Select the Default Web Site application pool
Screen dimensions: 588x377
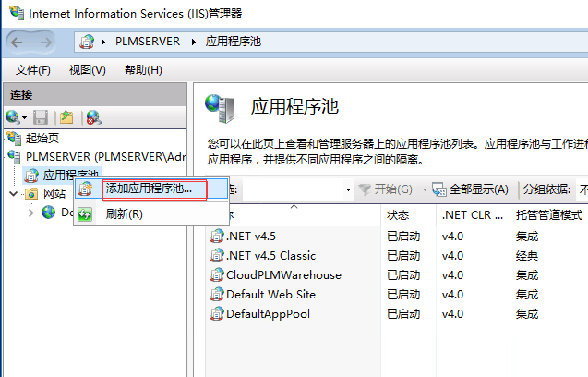398,295
